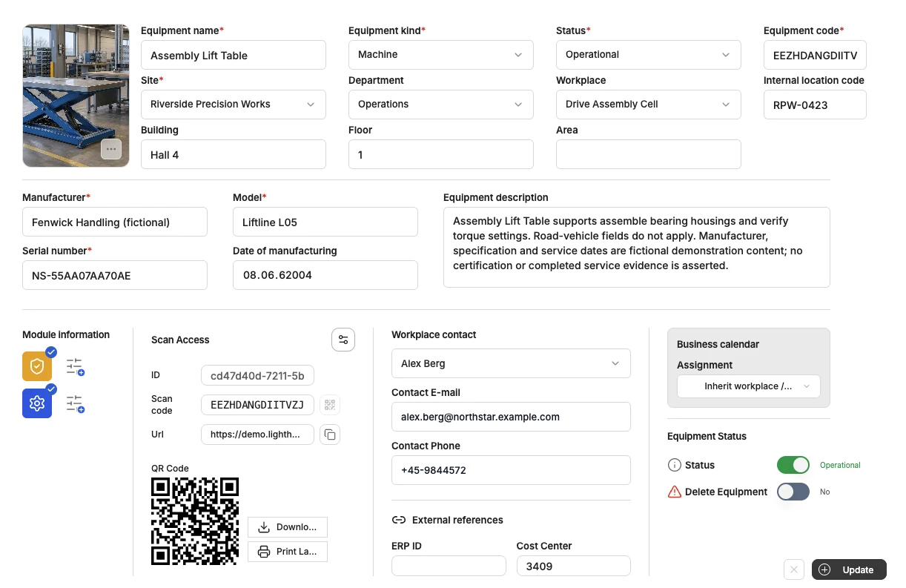Viewport: 906px width, 588px height.
Task: Open Scan Access settings sliders button
Action: [343, 340]
